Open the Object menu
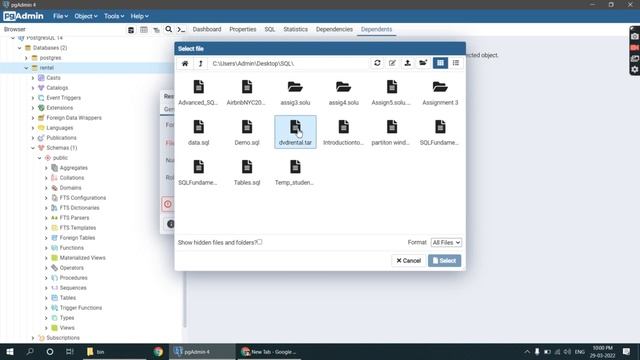 86,16
